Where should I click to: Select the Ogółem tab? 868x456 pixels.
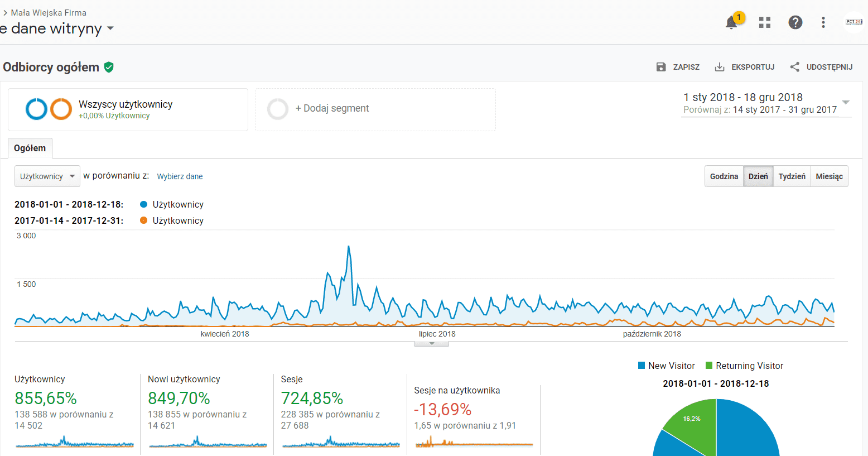[30, 148]
